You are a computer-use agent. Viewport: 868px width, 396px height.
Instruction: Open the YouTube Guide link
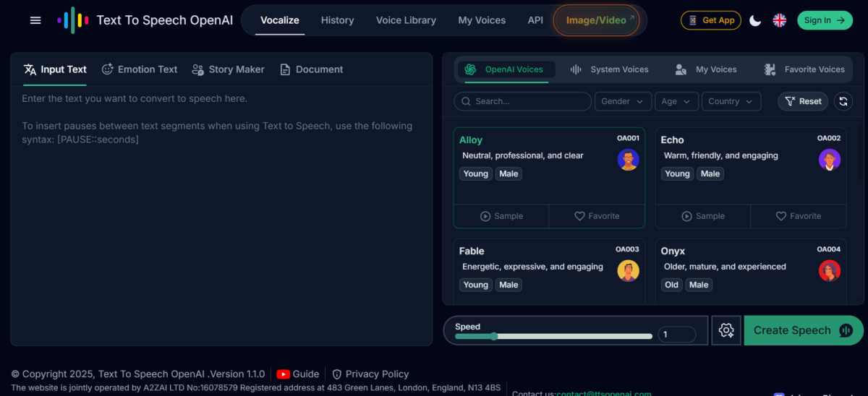(x=298, y=374)
